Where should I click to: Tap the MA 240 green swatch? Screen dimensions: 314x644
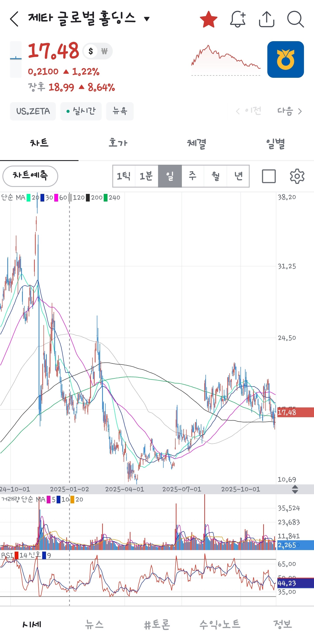106,198
